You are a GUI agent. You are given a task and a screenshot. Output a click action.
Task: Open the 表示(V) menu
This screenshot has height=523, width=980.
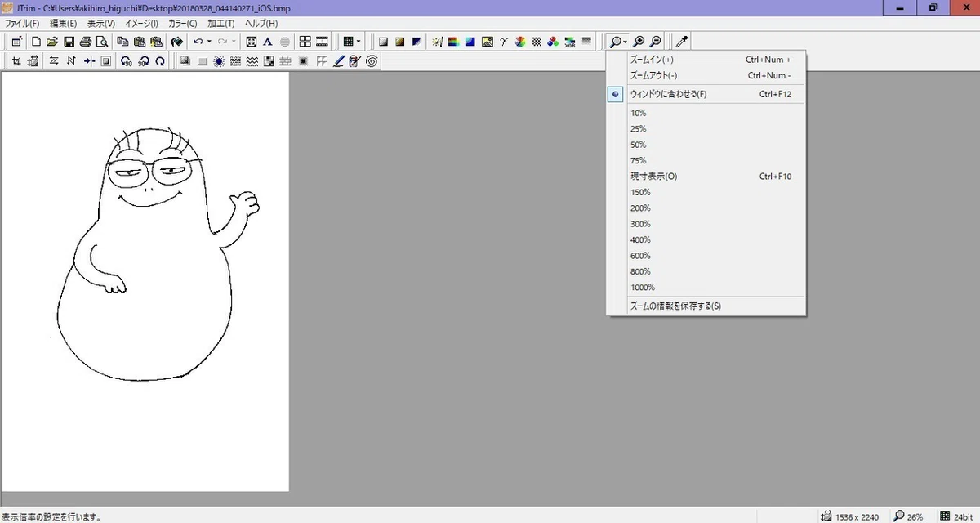pos(100,24)
